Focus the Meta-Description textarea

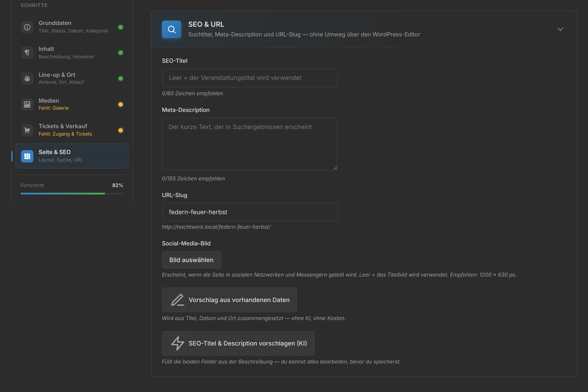(250, 144)
